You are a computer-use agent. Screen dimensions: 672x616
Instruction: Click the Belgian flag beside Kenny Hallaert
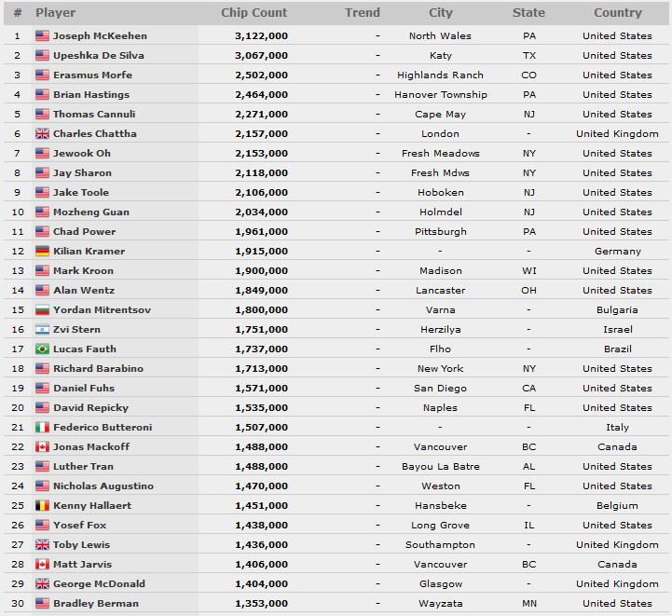(42, 506)
